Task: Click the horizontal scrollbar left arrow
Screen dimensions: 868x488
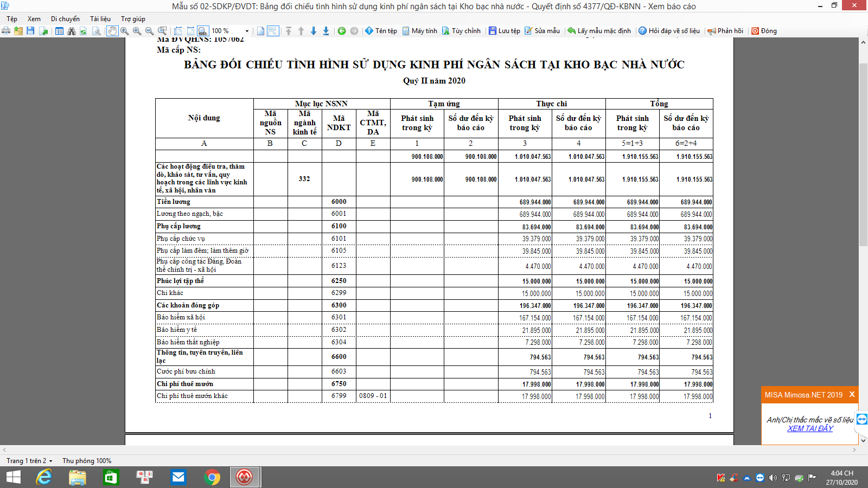Action: tap(4, 450)
